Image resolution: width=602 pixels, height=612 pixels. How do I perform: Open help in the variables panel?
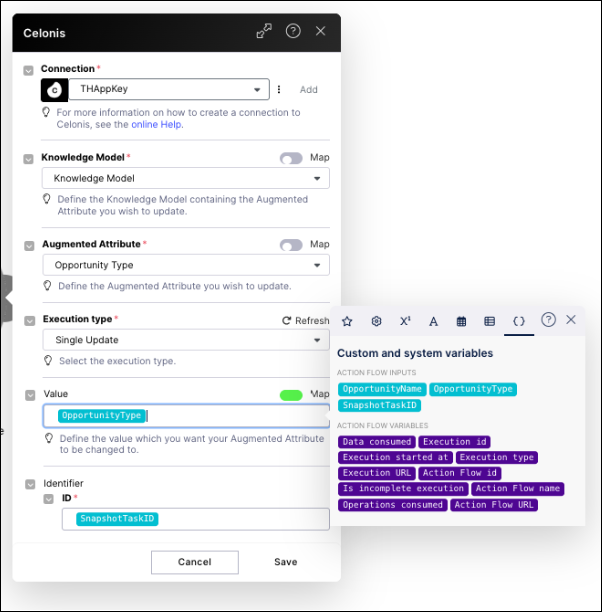click(x=548, y=320)
